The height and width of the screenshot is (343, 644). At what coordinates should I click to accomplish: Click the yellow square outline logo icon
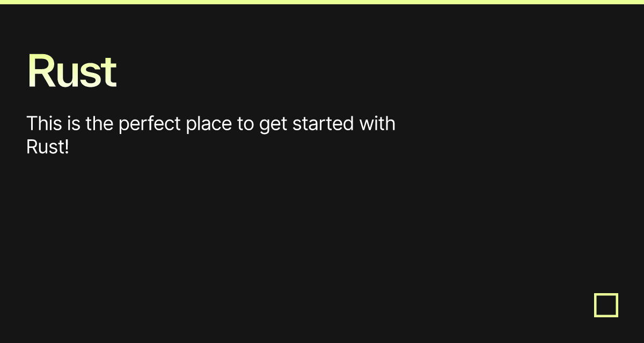(606, 305)
